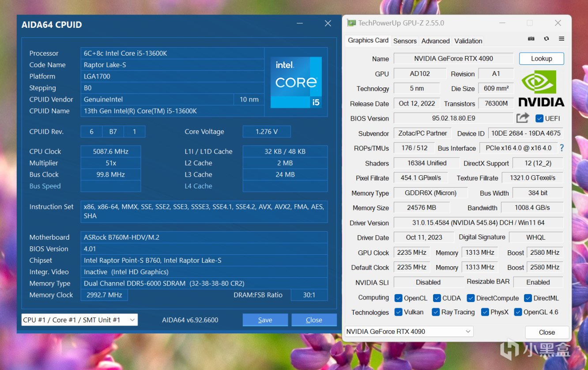
Task: Toggle the OpenGL 4.6 checkbox
Action: click(518, 312)
